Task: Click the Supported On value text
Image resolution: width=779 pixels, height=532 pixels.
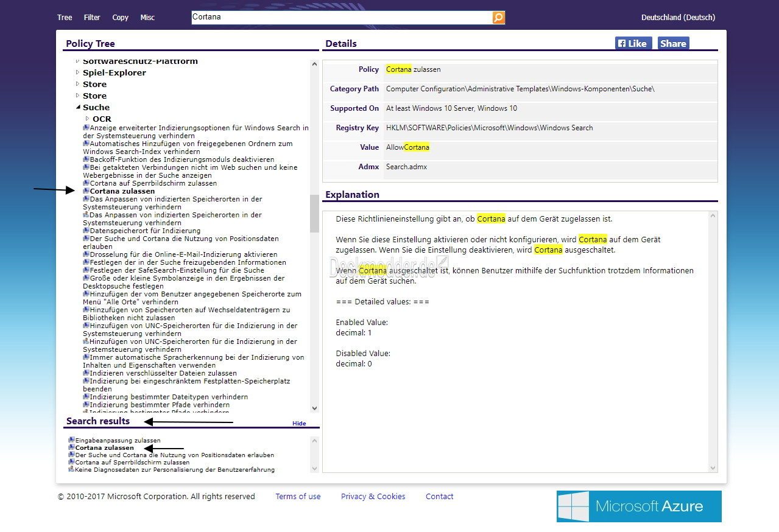Action: click(x=452, y=108)
